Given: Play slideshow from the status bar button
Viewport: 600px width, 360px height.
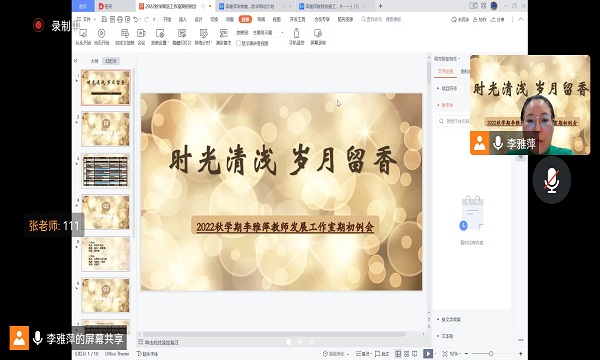Looking at the screenshot, I should point(428,353).
